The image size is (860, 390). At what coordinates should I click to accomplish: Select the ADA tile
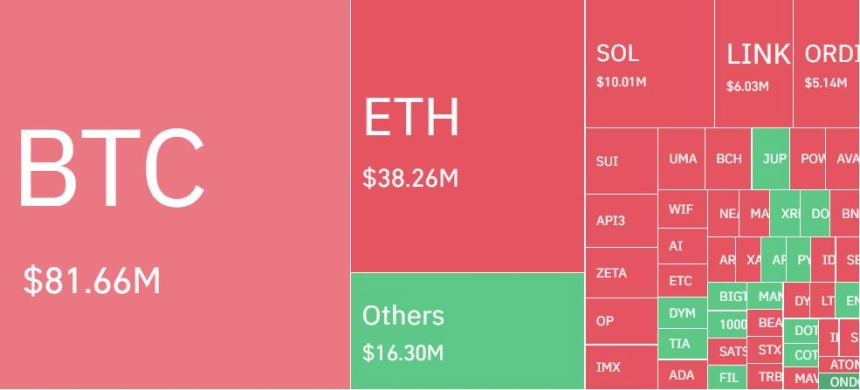tap(682, 375)
